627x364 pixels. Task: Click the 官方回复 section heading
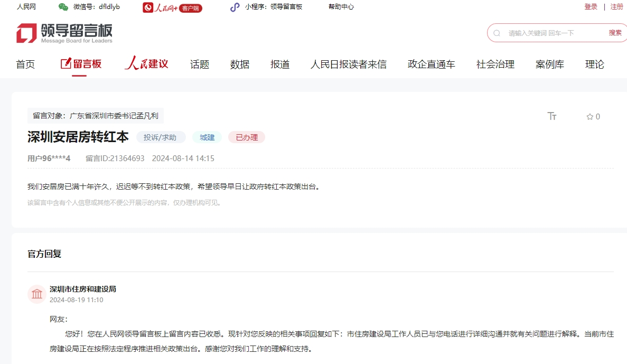(44, 254)
